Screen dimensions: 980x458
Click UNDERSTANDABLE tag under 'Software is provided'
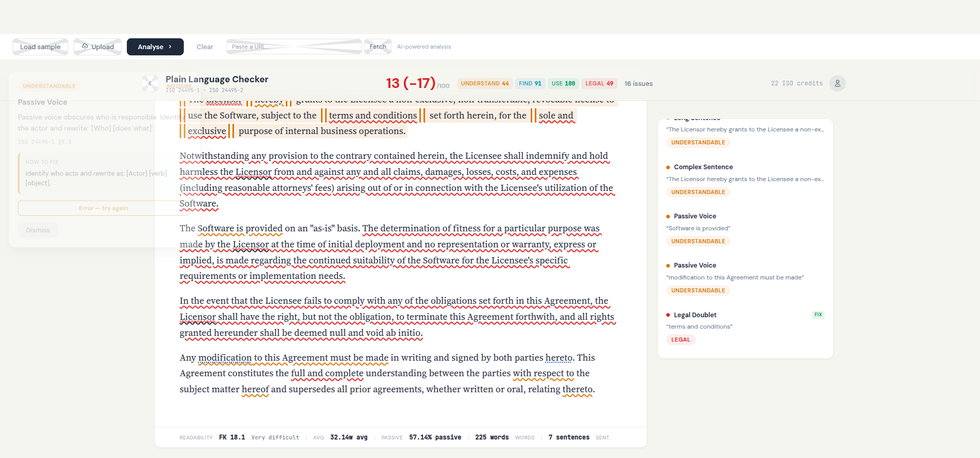pos(698,241)
